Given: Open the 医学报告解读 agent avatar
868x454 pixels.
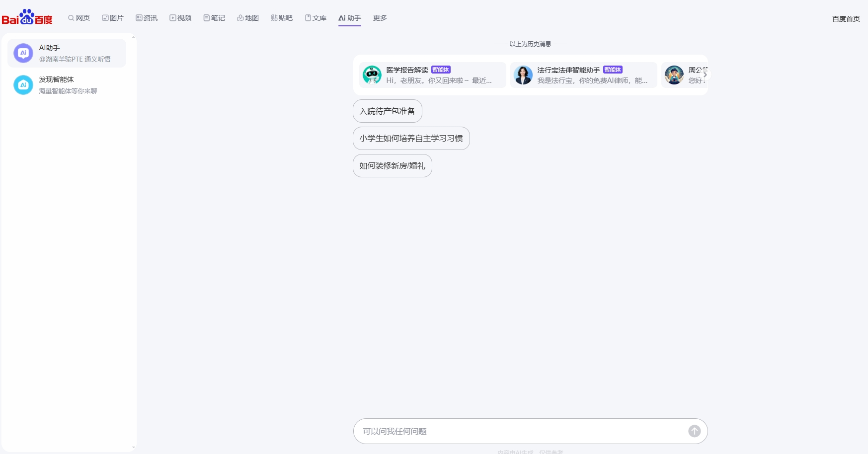Looking at the screenshot, I should click(x=372, y=75).
